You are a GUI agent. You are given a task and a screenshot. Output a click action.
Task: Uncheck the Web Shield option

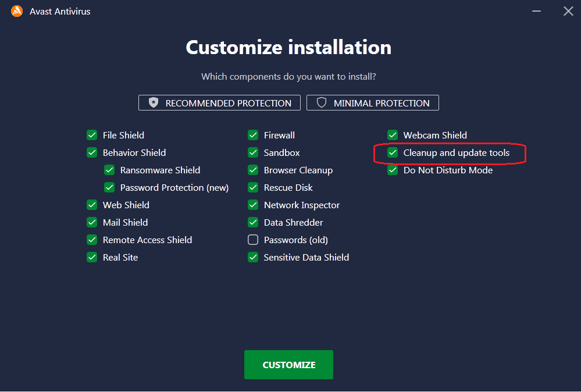pos(92,205)
